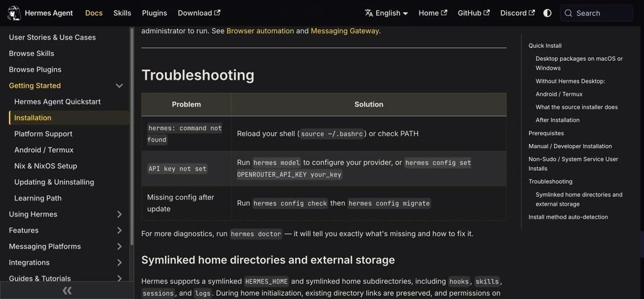Open the Docs navbar tab
644x299 pixels.
pos(94,13)
